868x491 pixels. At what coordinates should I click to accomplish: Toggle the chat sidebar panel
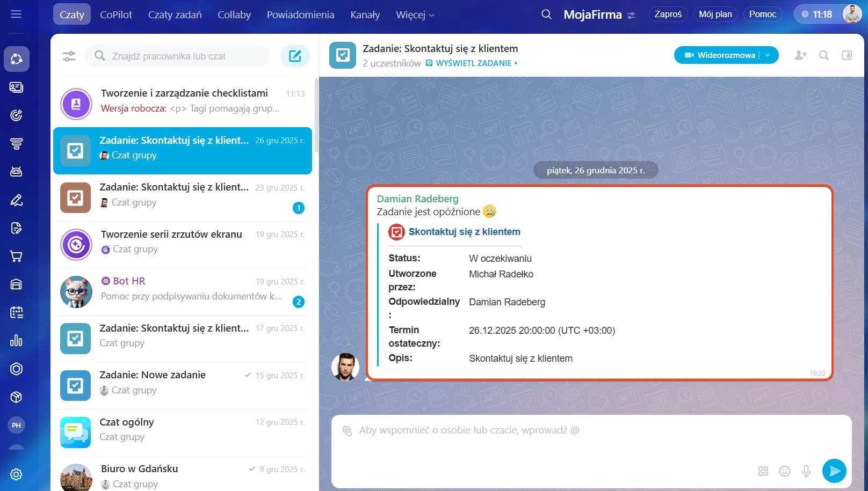tap(847, 55)
